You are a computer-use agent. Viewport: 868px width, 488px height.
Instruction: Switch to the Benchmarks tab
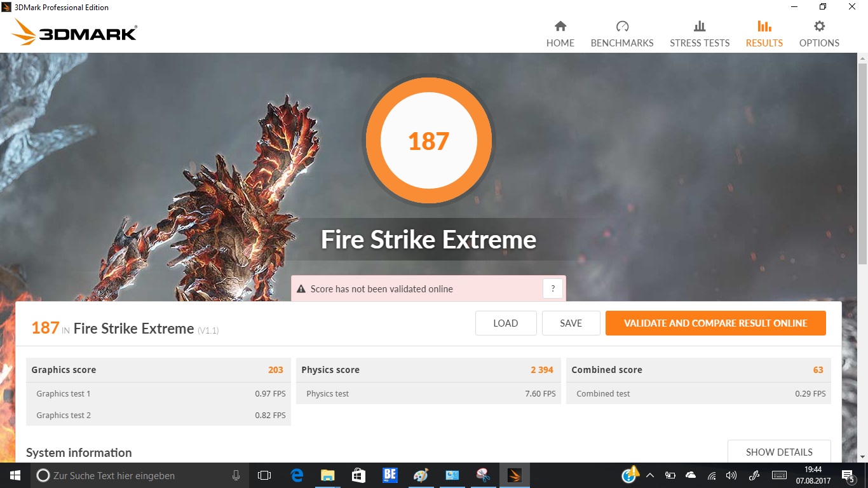point(622,34)
